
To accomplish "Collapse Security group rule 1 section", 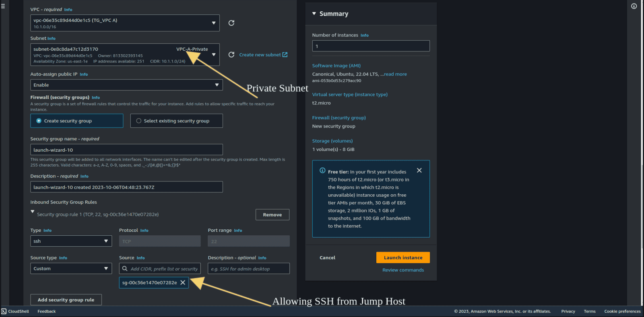I will (x=33, y=212).
